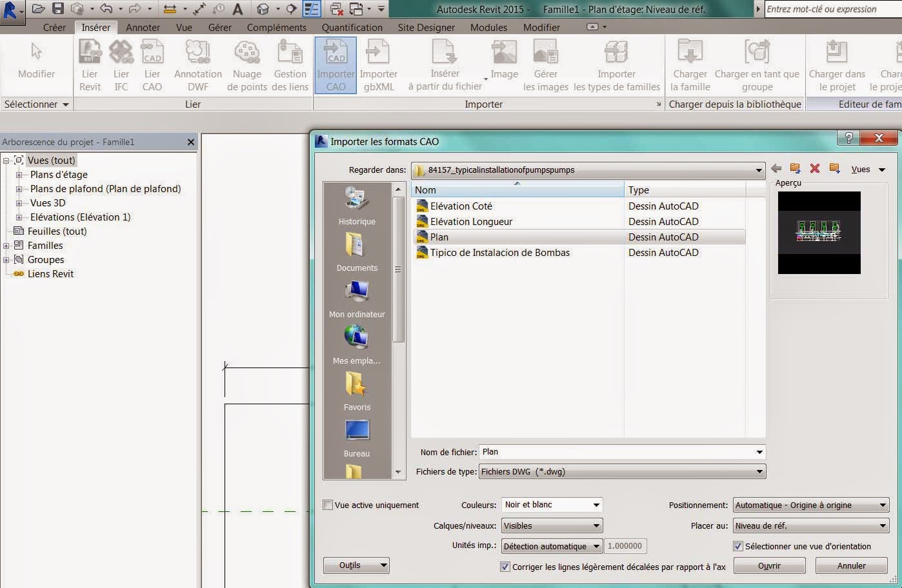Open the Outils dropdown button
The image size is (902, 588).
click(356, 565)
